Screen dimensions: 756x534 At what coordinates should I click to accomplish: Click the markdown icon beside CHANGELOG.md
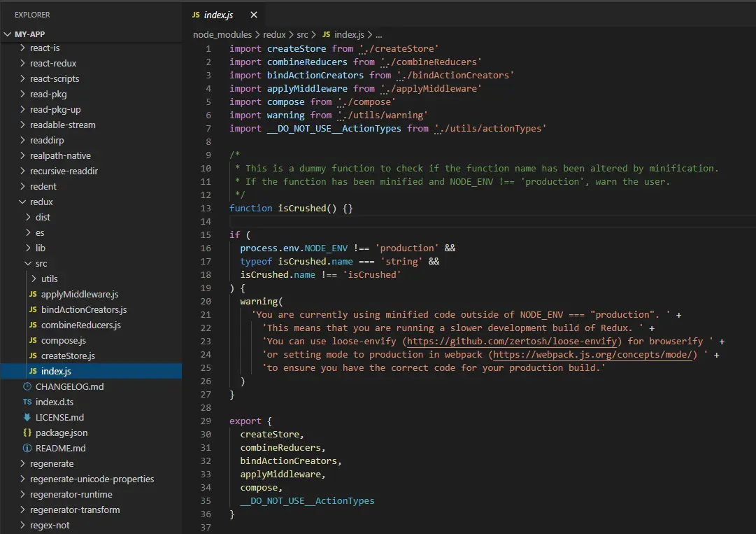pyautogui.click(x=27, y=387)
